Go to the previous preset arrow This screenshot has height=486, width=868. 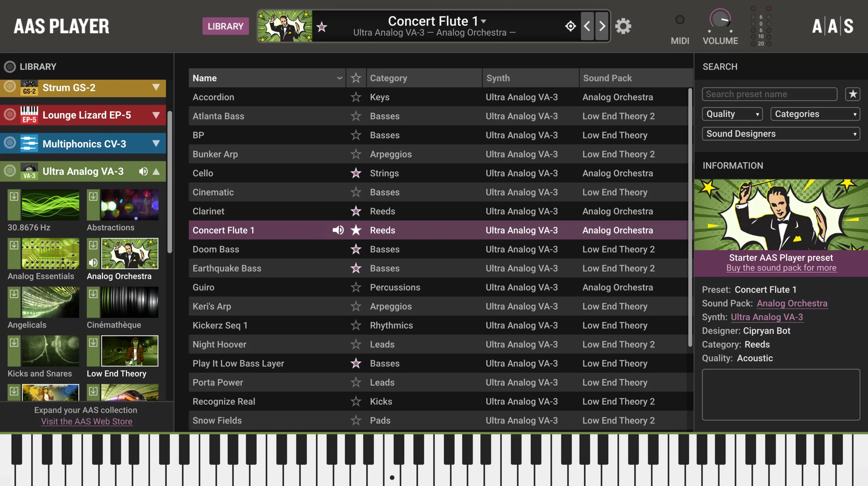[x=587, y=26]
